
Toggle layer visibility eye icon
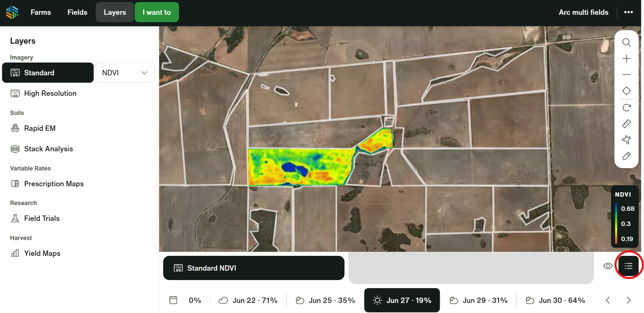(608, 266)
